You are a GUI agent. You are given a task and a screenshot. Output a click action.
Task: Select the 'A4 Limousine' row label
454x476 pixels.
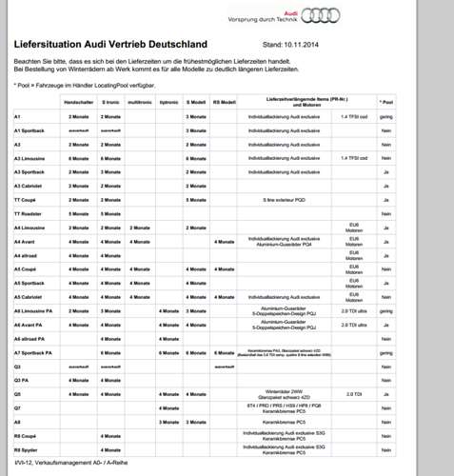[30, 228]
